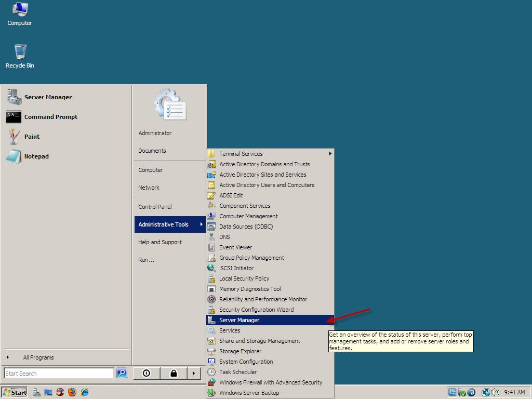
Task: Click the Component Services icon
Action: pyautogui.click(x=211, y=206)
